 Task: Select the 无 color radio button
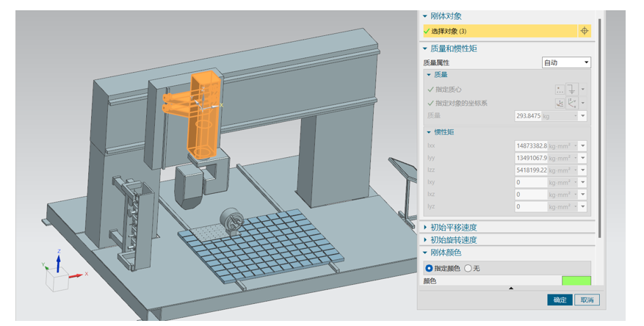468,268
